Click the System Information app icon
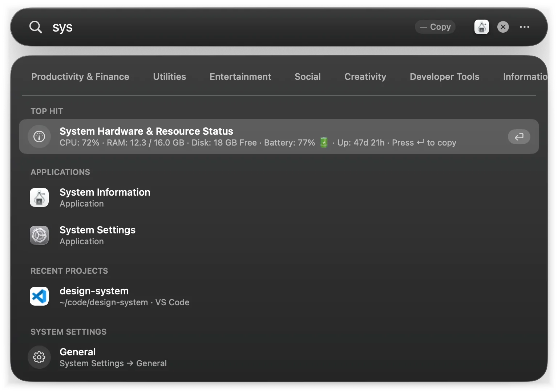 (x=39, y=197)
